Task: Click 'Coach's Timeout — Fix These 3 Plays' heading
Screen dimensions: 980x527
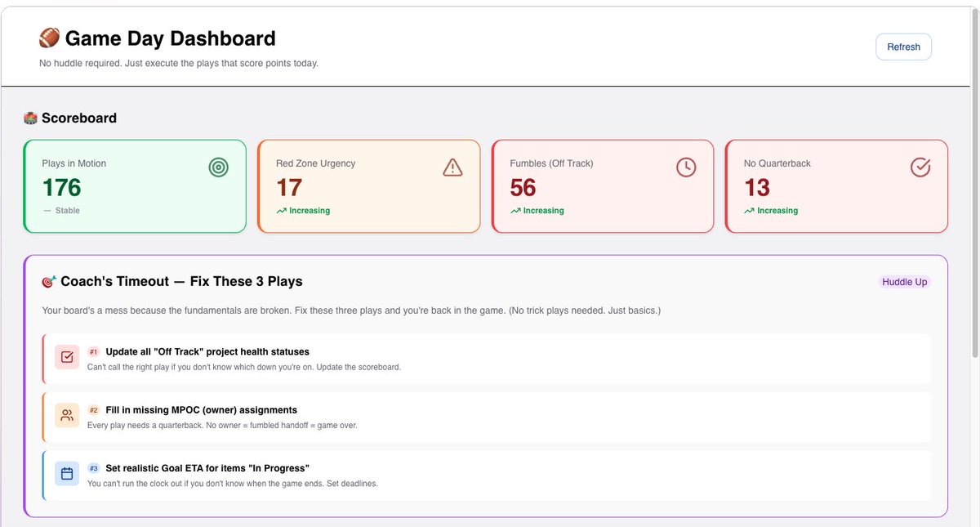Action: click(x=181, y=282)
